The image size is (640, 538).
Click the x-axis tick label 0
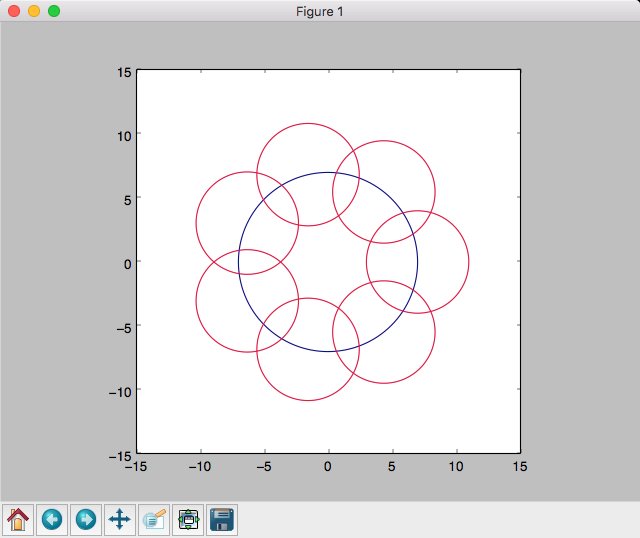click(x=328, y=467)
